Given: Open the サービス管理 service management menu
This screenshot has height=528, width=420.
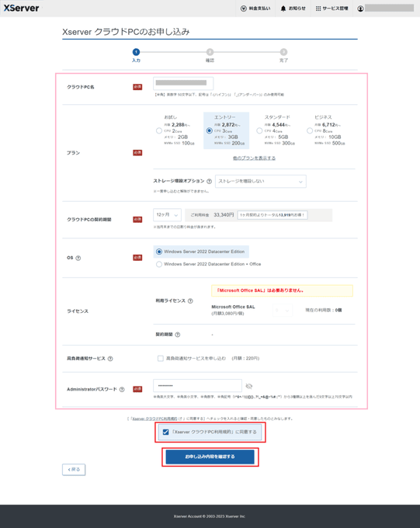Looking at the screenshot, I should click(331, 9).
